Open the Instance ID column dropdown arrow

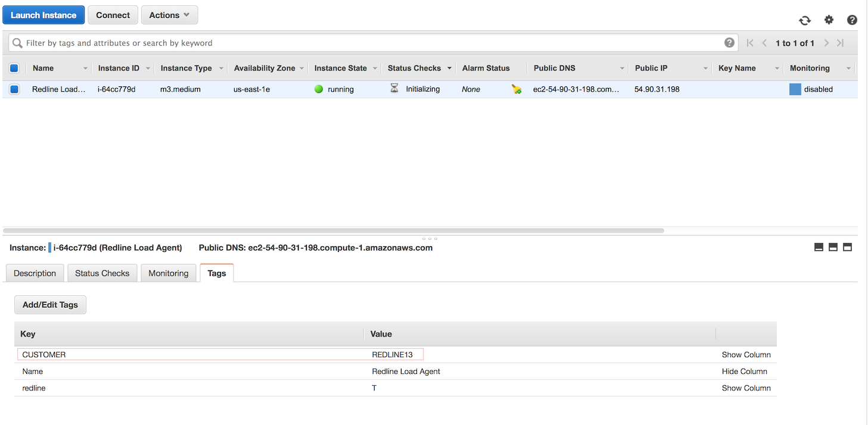[148, 68]
